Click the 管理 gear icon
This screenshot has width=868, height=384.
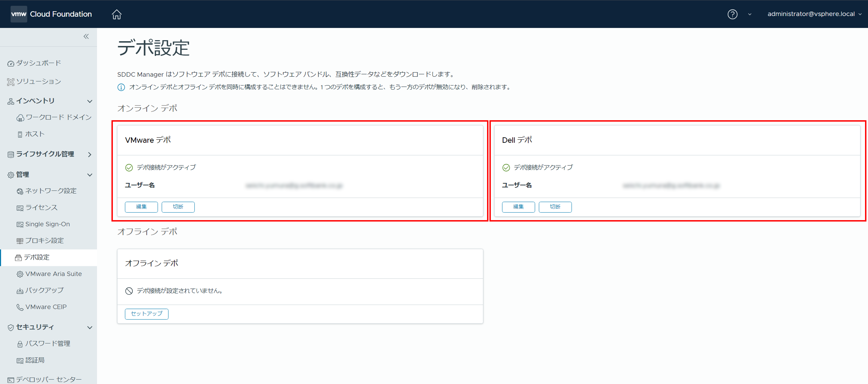tap(11, 175)
